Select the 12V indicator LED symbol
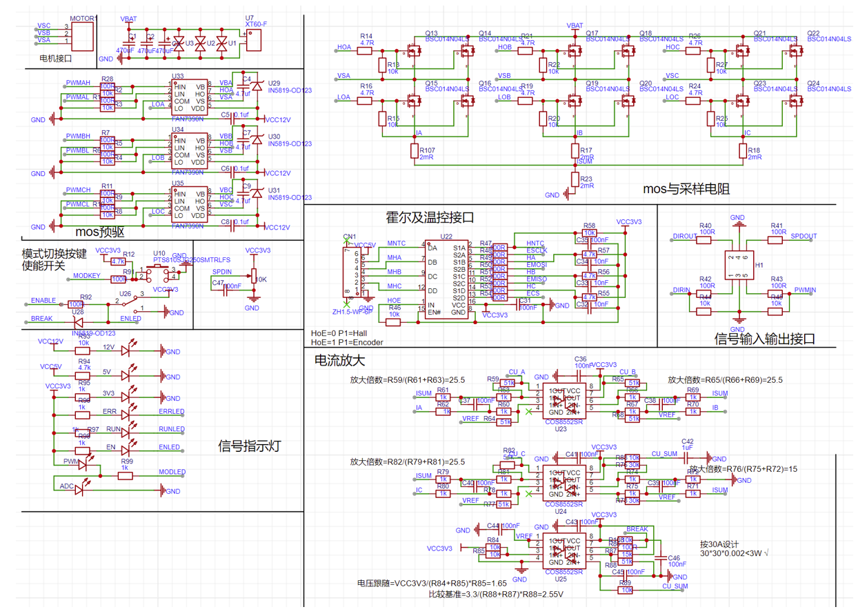867x616 pixels. [x=126, y=351]
